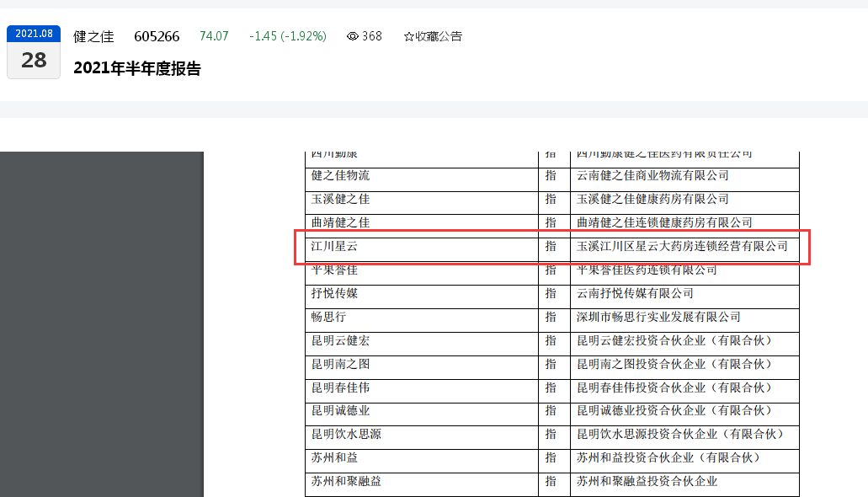Click the star icon to favorite announcement
This screenshot has height=497, width=868.
[x=408, y=36]
